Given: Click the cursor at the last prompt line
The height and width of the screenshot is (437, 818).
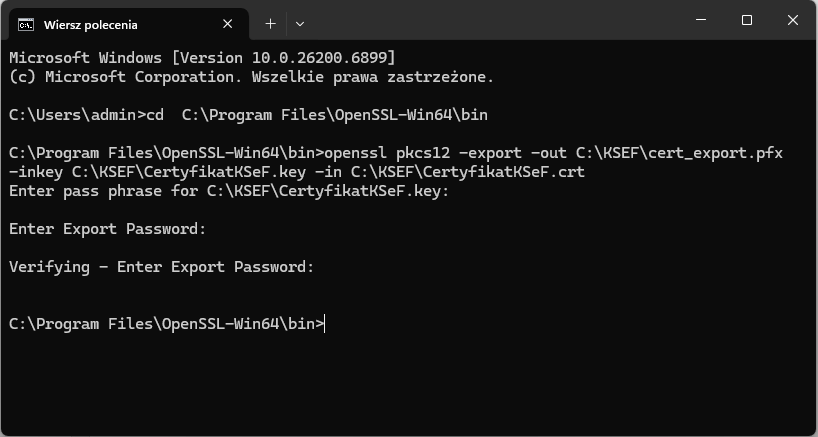Looking at the screenshot, I should [325, 324].
